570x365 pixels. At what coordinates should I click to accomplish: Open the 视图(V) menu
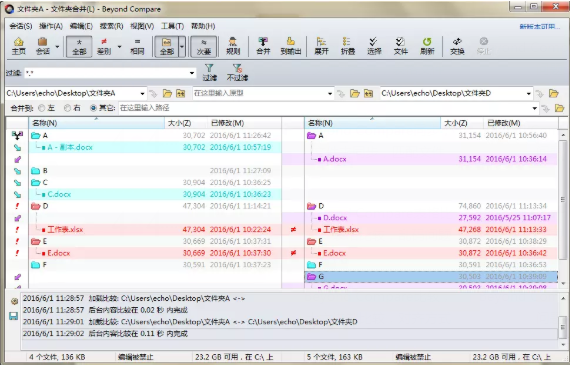[x=142, y=26]
